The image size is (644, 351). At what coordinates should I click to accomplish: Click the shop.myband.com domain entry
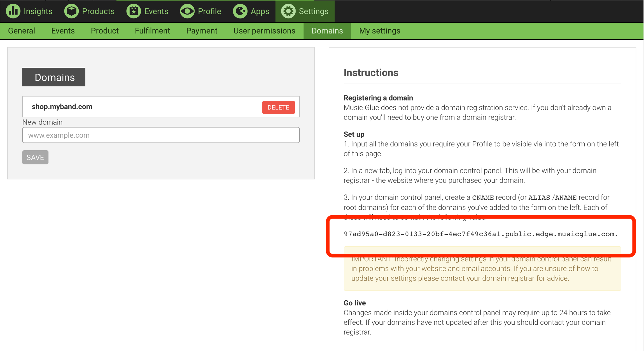(x=62, y=107)
